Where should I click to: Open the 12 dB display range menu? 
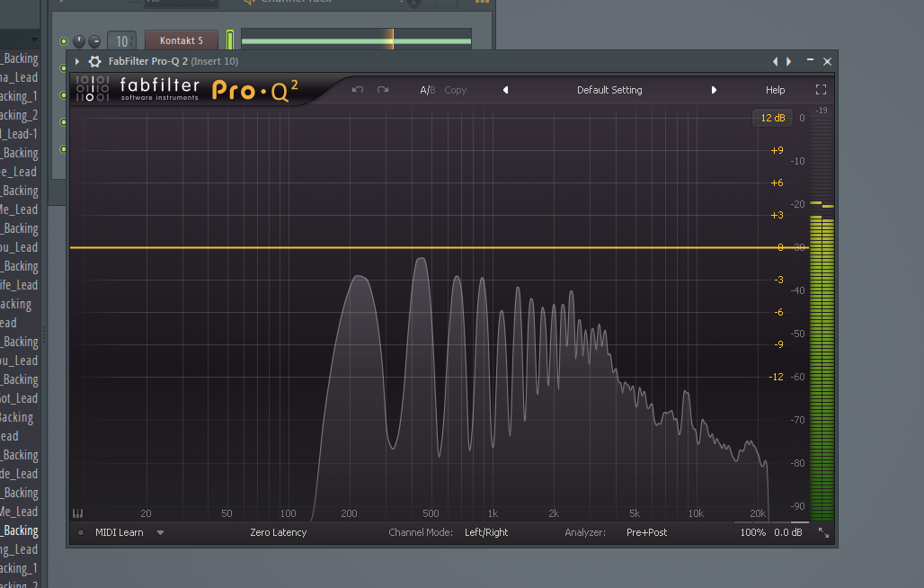click(773, 118)
